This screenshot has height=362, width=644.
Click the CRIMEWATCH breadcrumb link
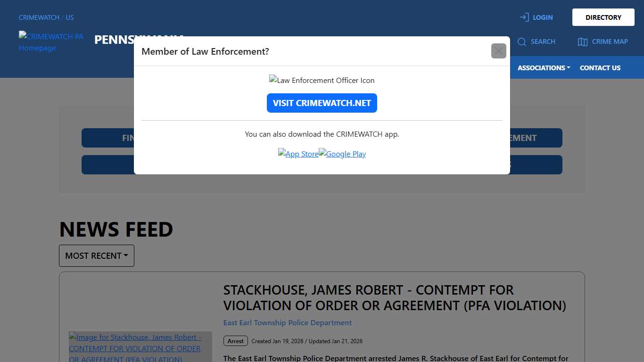point(39,17)
